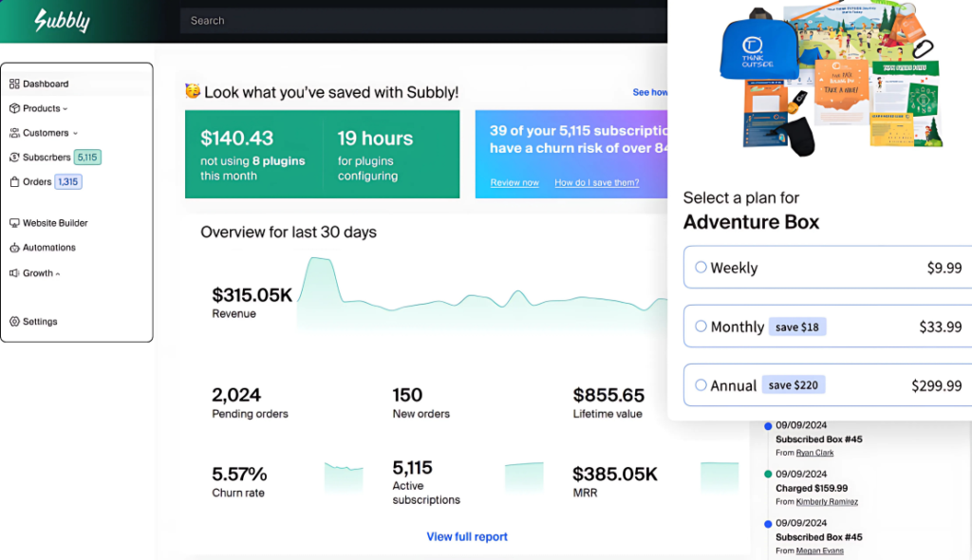Screen dimensions: 972x560
Task: Click the Adventure Box plan title
Action: click(x=752, y=222)
